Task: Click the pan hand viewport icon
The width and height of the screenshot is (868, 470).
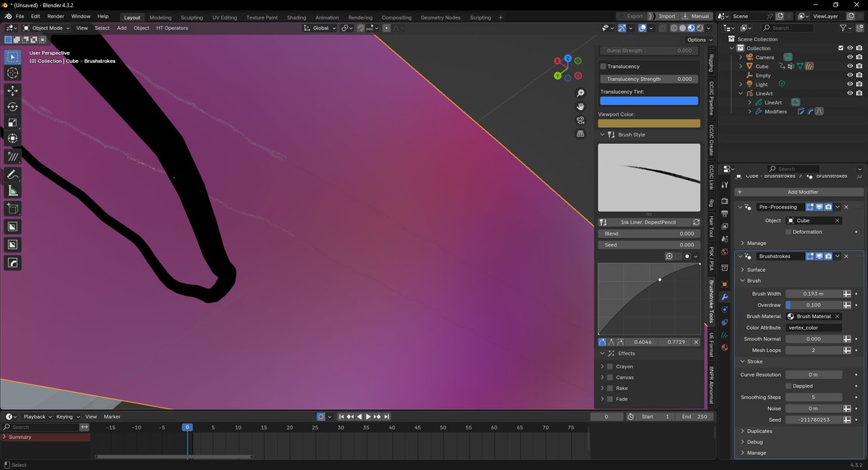Action: [x=580, y=107]
